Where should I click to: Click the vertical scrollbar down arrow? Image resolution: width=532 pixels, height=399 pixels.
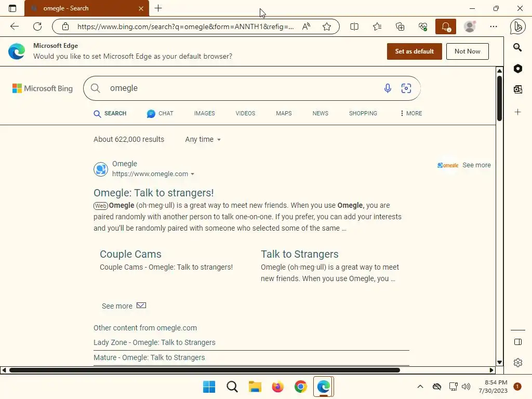[x=499, y=362]
